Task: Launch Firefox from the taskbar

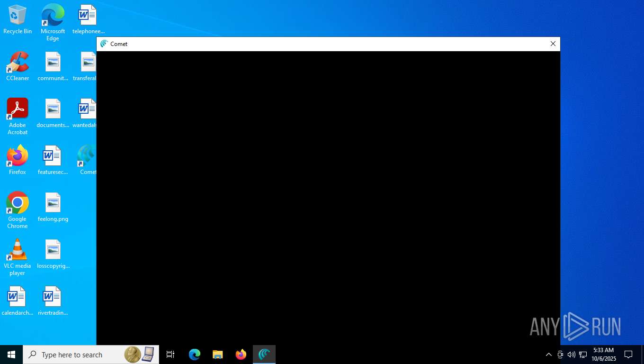Action: [x=241, y=355]
